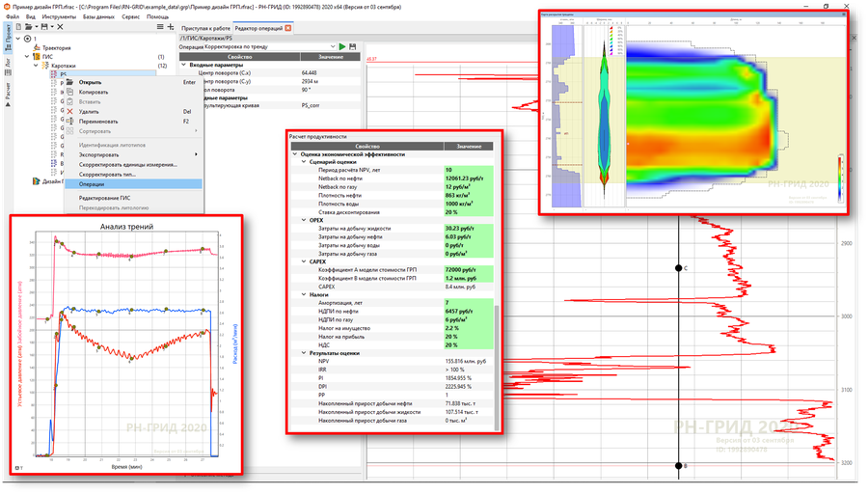Collapse the Сценарий оценки section
The width and height of the screenshot is (868, 494).
click(x=304, y=162)
